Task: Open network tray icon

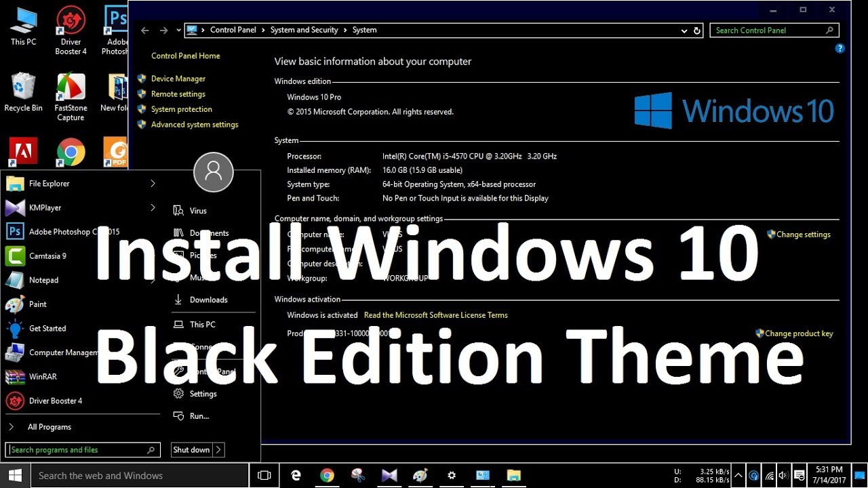Action: [x=769, y=476]
